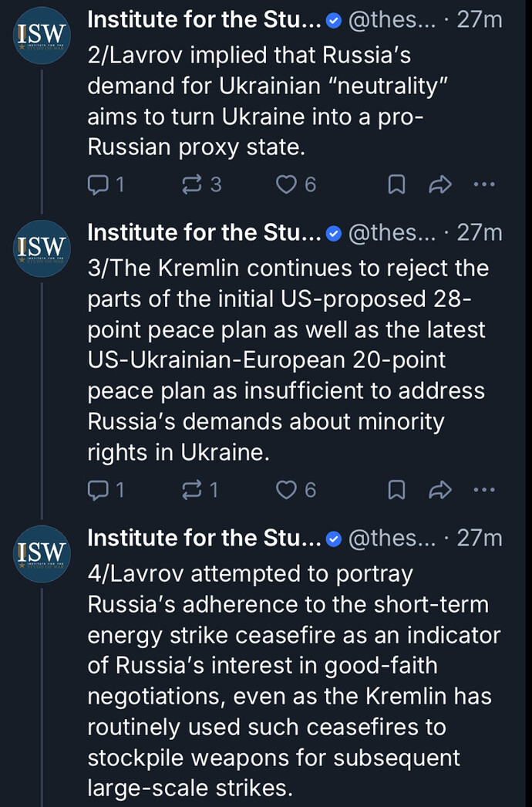Open more options on 2/Lavrov tweet
Screen dimensions: 532x807
(x=484, y=184)
